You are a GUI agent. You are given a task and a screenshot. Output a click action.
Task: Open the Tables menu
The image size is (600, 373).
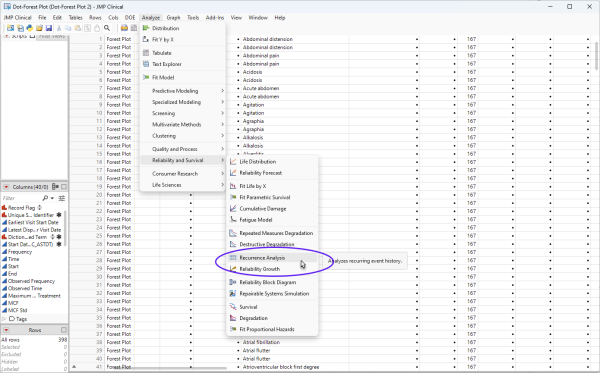(x=75, y=18)
